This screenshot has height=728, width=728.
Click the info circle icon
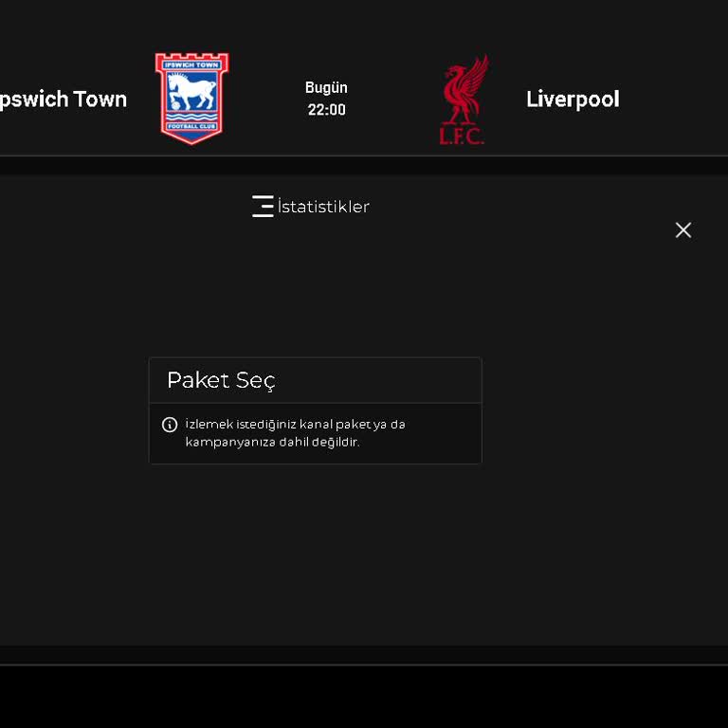tap(170, 425)
